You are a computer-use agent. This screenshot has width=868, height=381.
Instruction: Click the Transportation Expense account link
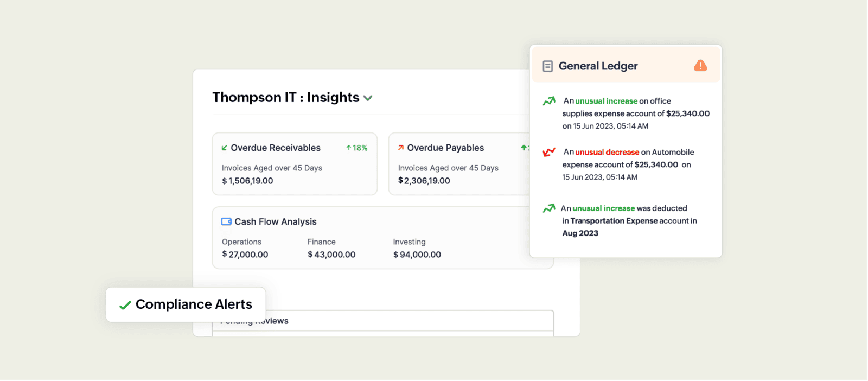tap(614, 221)
